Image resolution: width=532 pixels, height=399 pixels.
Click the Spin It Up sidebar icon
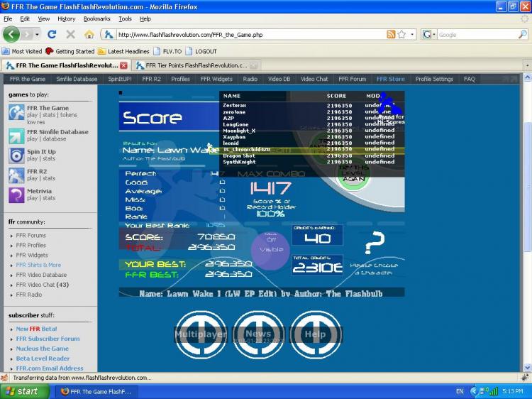pos(16,156)
